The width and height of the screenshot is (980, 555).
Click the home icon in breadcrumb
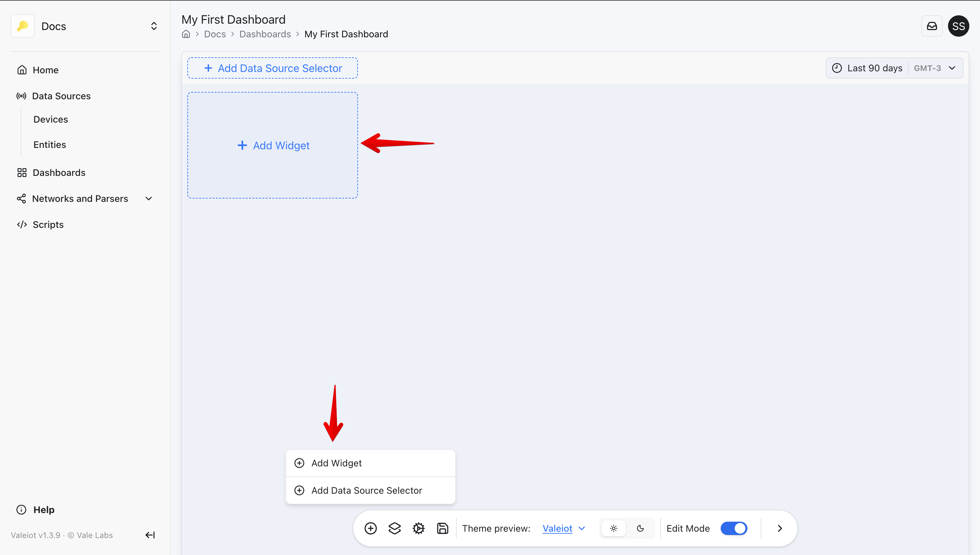pyautogui.click(x=186, y=34)
